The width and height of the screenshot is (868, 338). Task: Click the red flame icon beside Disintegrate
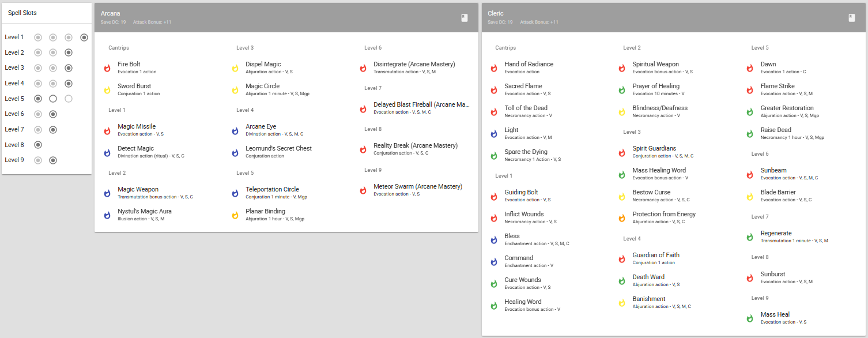(x=363, y=68)
